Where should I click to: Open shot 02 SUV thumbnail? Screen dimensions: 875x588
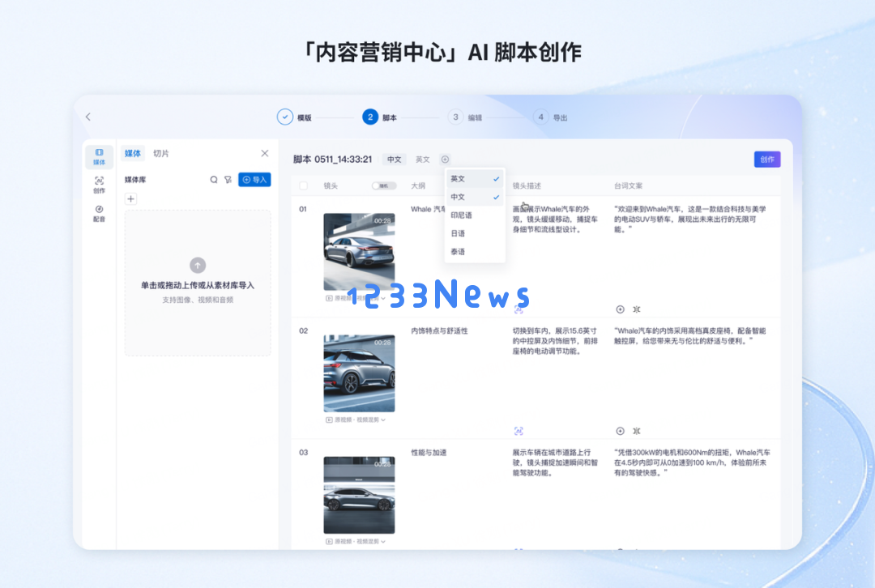359,373
